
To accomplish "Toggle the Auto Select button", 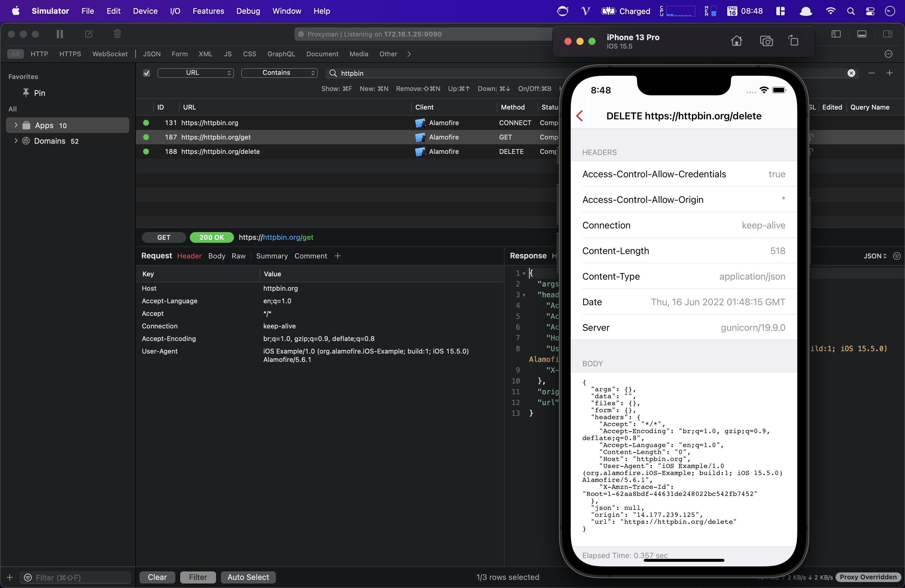I will tap(248, 577).
